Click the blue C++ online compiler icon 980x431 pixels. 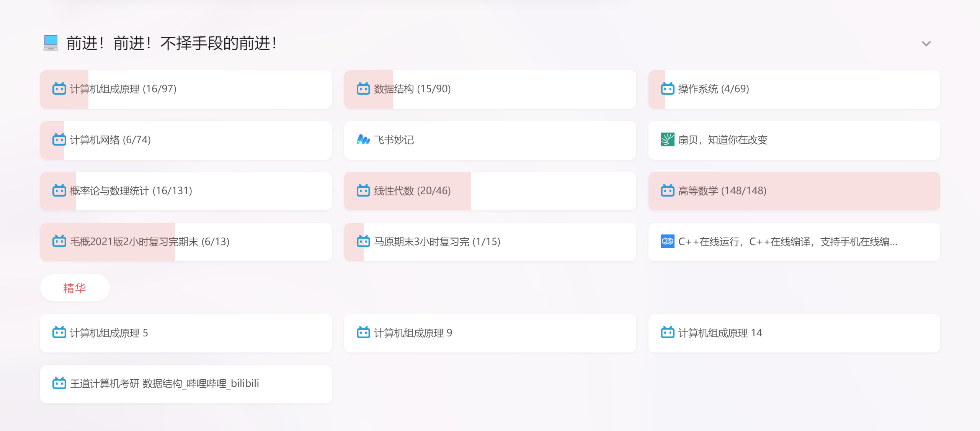pos(667,241)
